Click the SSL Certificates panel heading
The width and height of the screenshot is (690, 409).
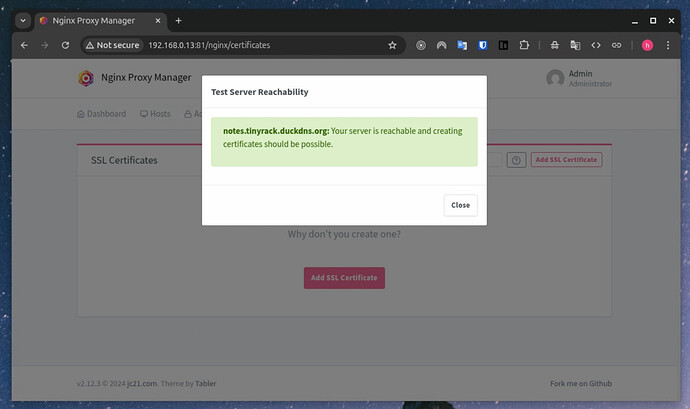[124, 160]
